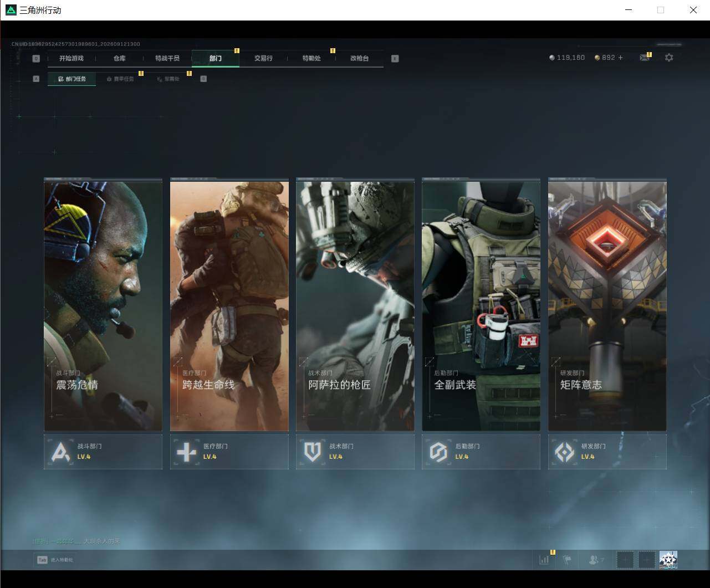710x588 pixels.
Task: Click the A key hint icon
Action: pyautogui.click(x=36, y=79)
